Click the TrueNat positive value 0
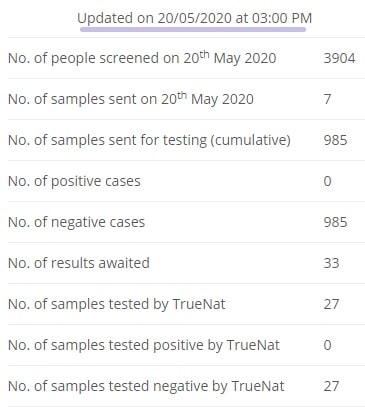 click(327, 345)
